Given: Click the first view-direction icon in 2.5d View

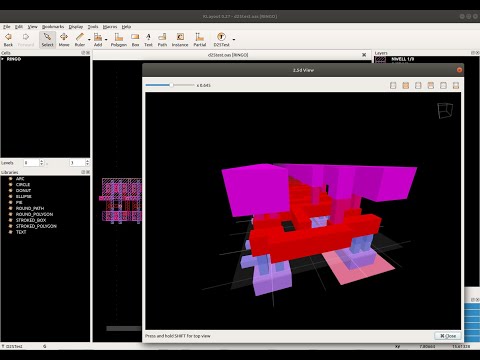Looking at the screenshot, I should pyautogui.click(x=393, y=86).
